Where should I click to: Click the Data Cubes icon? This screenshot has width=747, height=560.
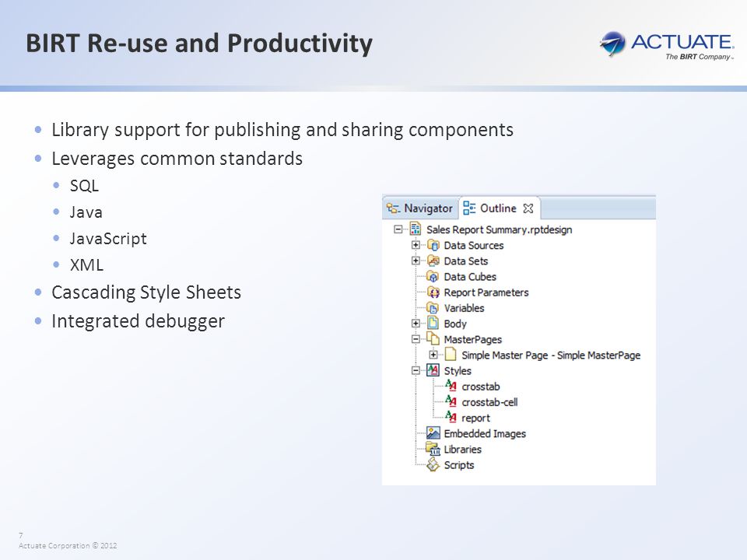point(433,276)
